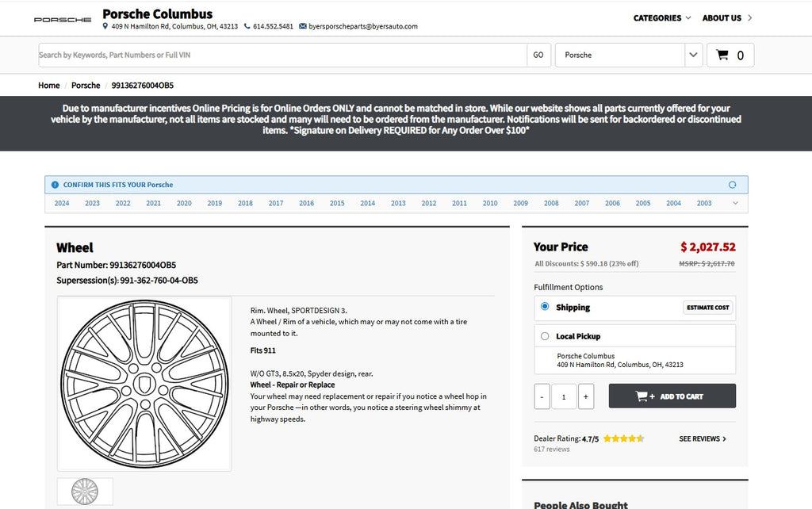Click the refresh icon in fitment bar
This screenshot has width=812, height=509.
point(732,185)
